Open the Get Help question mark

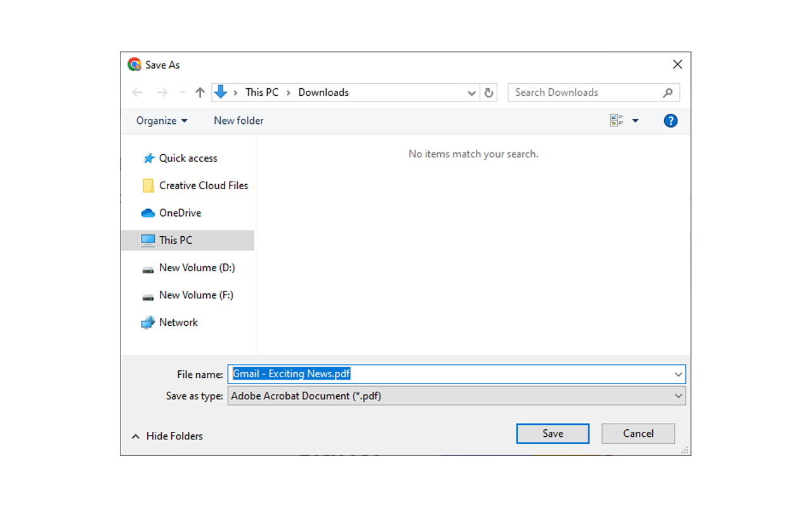pyautogui.click(x=671, y=120)
